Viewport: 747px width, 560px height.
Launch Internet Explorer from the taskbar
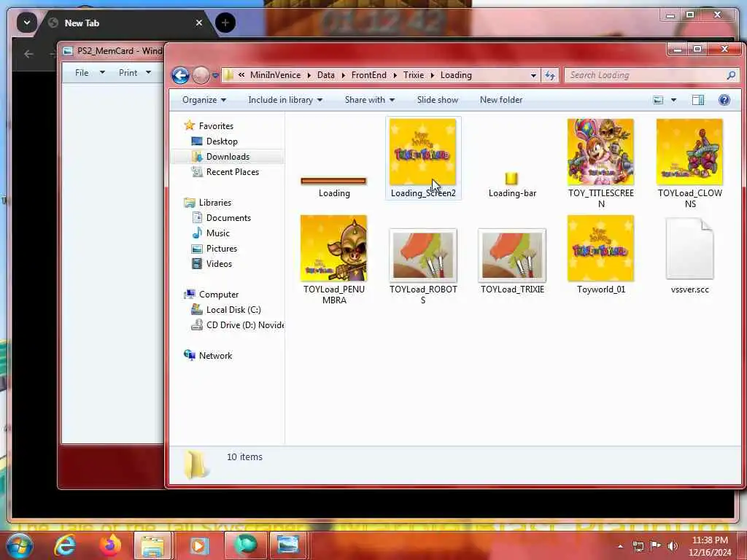pyautogui.click(x=64, y=545)
